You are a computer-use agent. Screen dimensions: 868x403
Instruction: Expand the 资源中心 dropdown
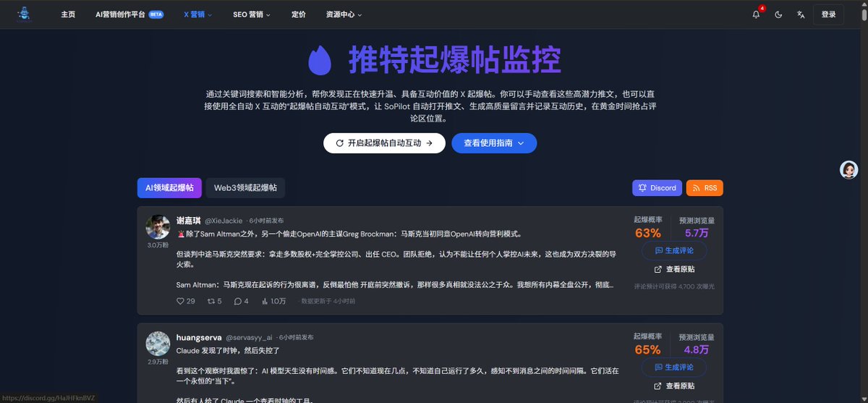(x=344, y=14)
